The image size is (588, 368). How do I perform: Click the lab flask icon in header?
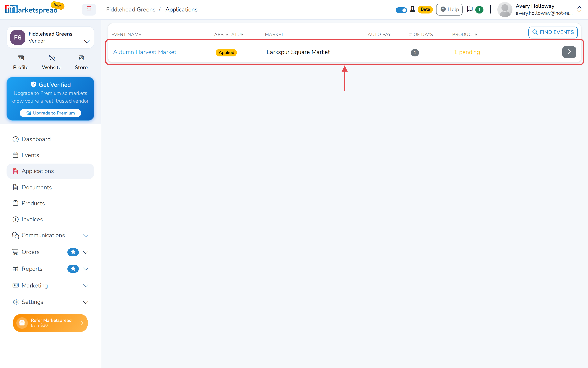(412, 9)
